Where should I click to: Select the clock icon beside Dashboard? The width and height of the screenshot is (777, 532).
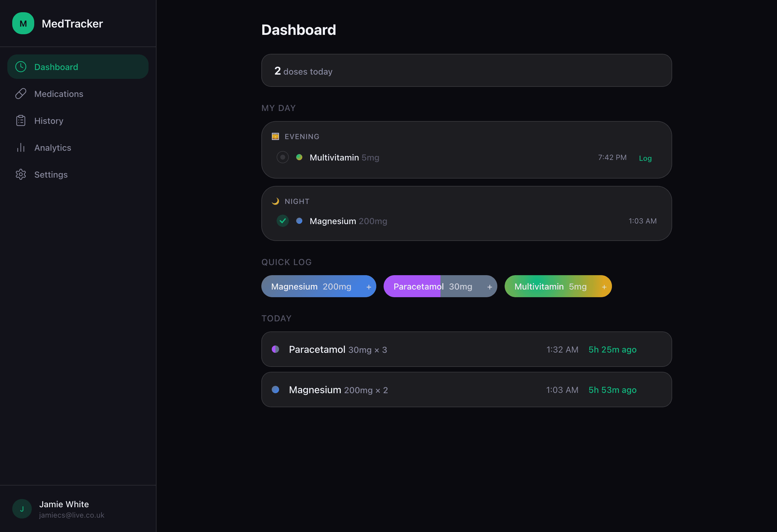[x=20, y=67]
